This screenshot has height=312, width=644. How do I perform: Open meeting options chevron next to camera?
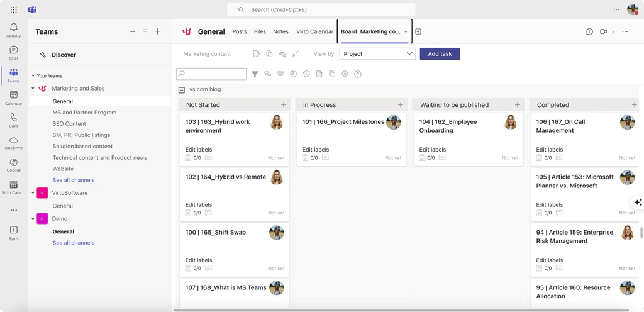(x=614, y=31)
